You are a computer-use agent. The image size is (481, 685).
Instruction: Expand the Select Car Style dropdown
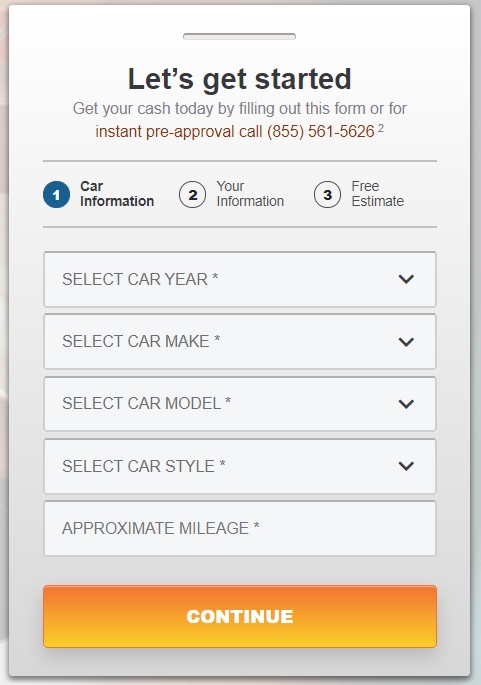point(240,466)
